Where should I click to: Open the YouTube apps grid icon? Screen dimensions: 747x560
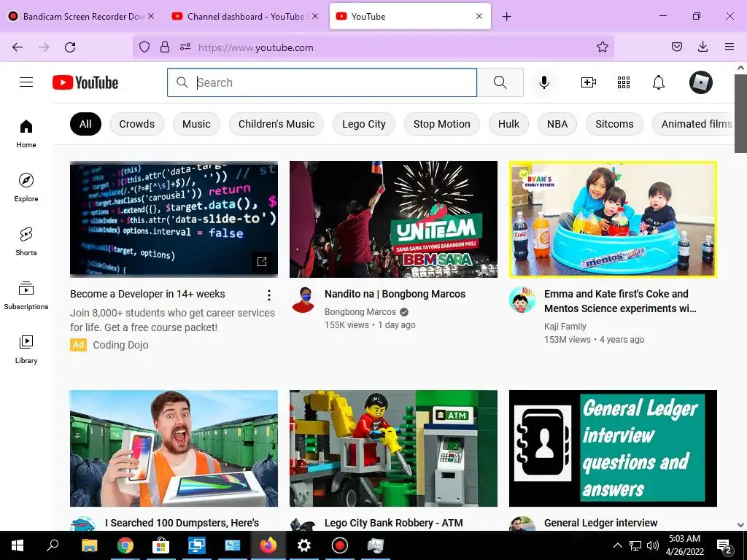click(624, 82)
